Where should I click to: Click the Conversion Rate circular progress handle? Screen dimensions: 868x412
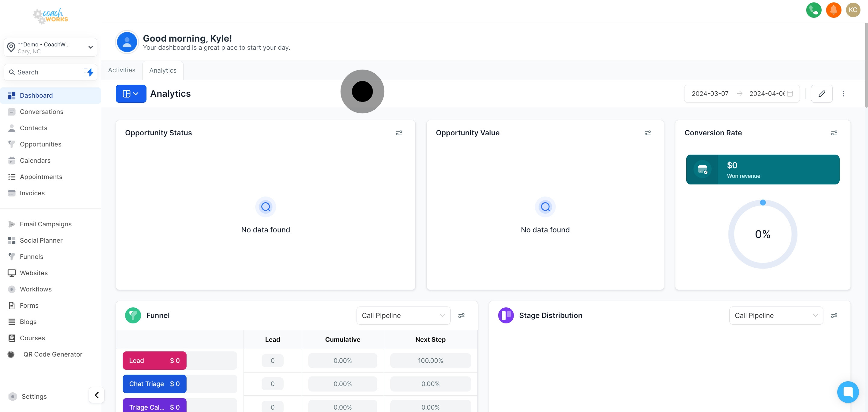pyautogui.click(x=763, y=203)
